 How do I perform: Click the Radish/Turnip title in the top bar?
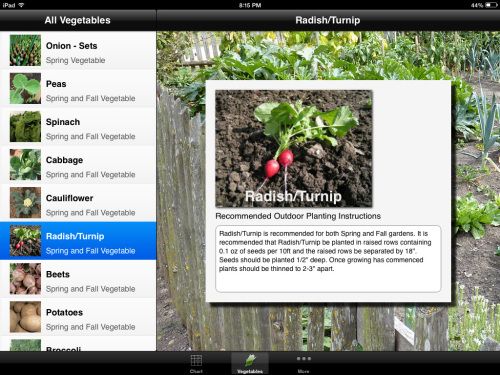tap(328, 20)
